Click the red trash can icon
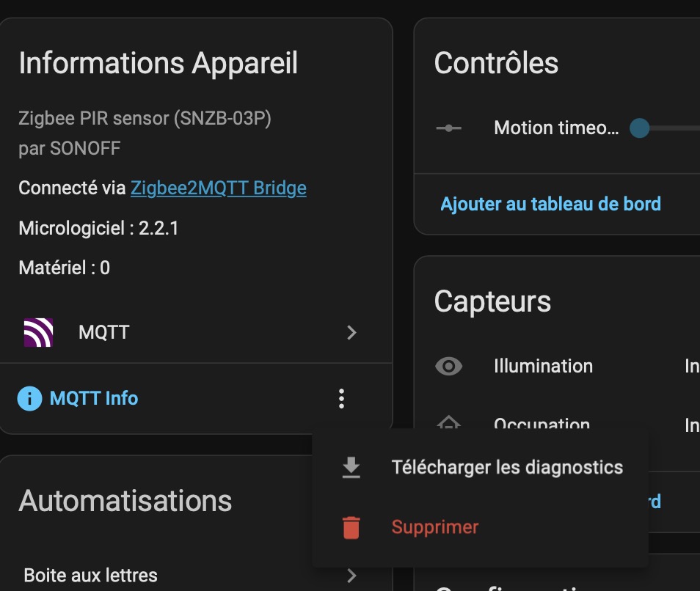The width and height of the screenshot is (700, 591). click(x=351, y=527)
